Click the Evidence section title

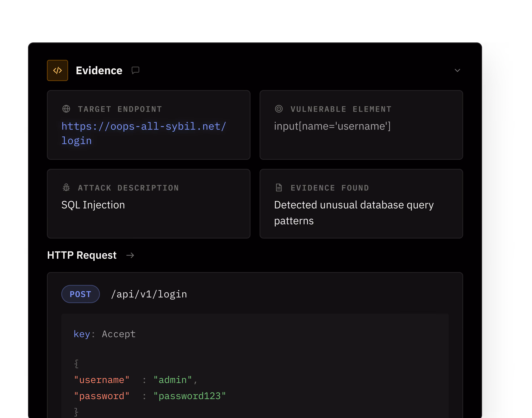click(99, 70)
